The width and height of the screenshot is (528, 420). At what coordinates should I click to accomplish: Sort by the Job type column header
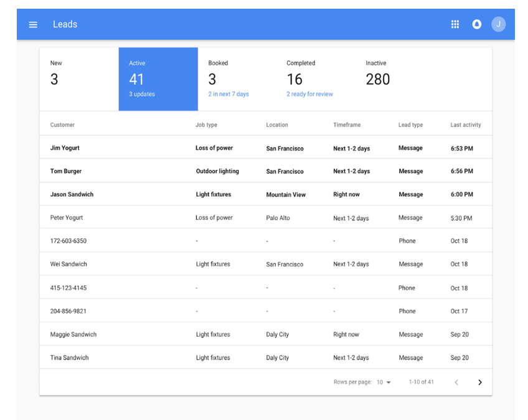click(206, 125)
